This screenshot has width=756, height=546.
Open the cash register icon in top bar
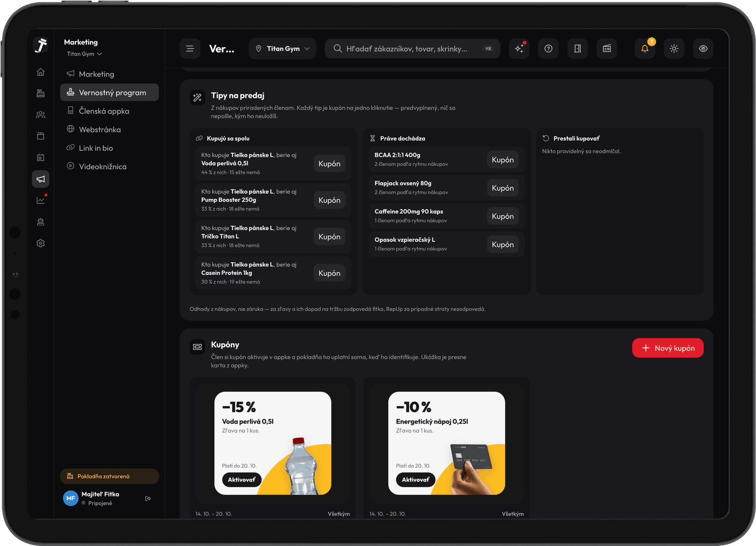(x=607, y=49)
